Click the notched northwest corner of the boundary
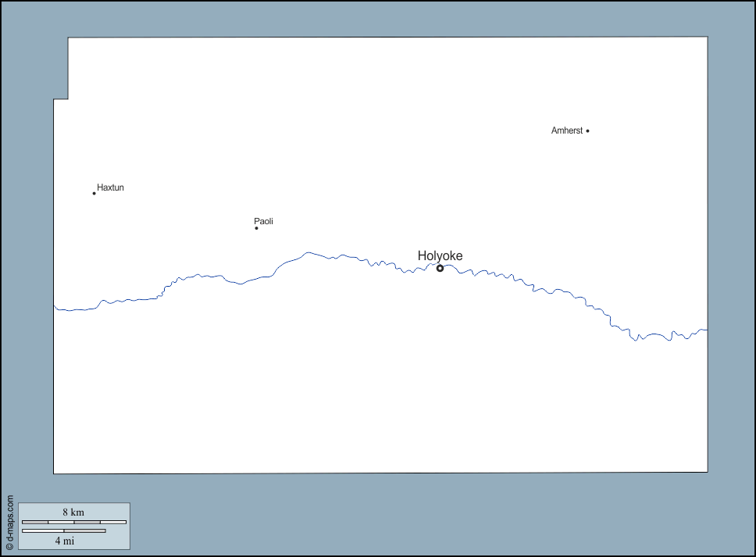 tap(68, 98)
